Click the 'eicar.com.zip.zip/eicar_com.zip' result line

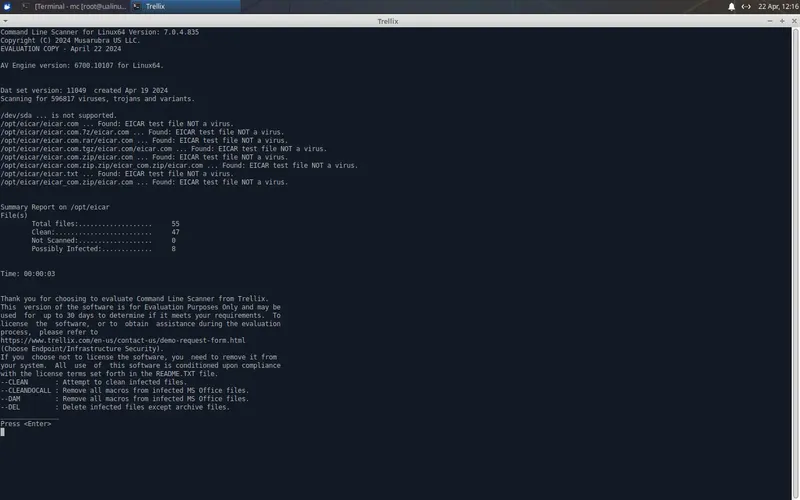pyautogui.click(x=179, y=165)
